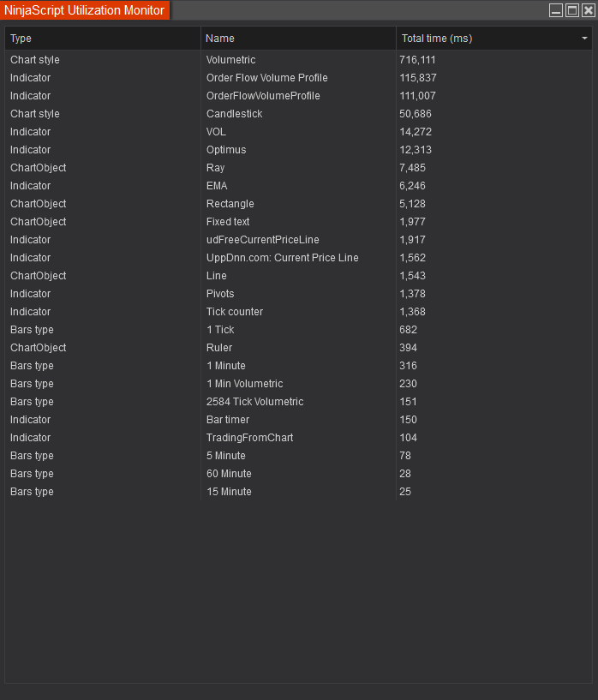Close the NinjaScript Utilization Monitor window
The height and width of the screenshot is (700, 598).
click(x=588, y=11)
